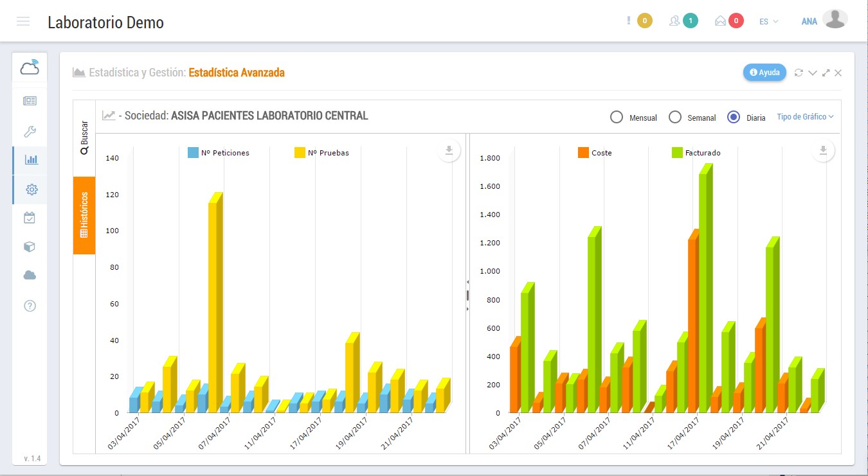Click the Estadística Avanzada breadcrumb text
868x476 pixels.
click(237, 73)
